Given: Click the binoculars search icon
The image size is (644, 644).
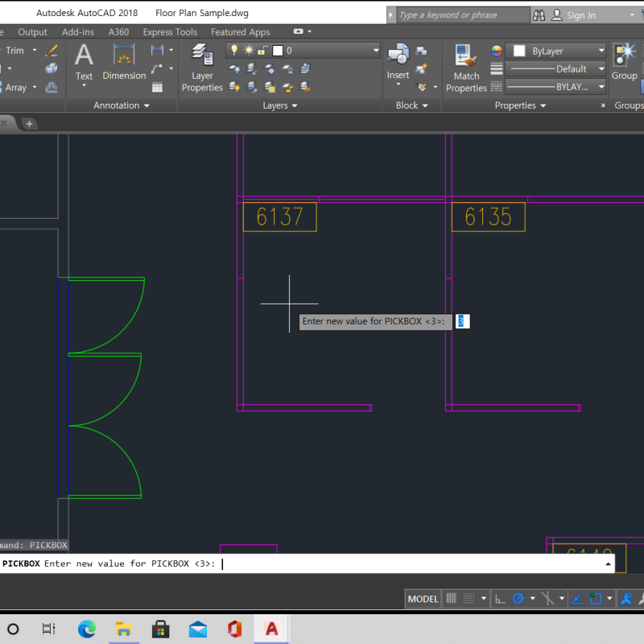Looking at the screenshot, I should [539, 15].
